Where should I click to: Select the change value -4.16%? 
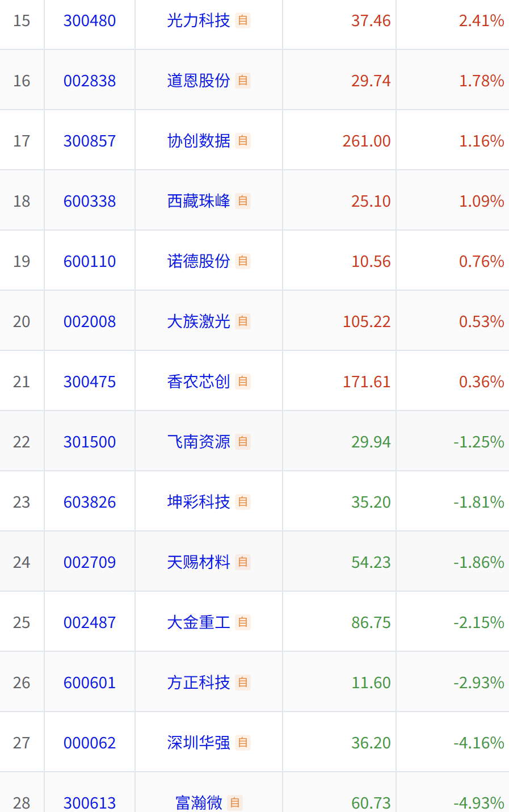[x=479, y=743]
